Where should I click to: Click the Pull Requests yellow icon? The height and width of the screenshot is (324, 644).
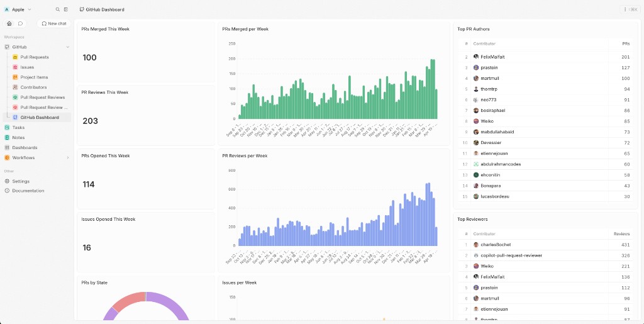[x=15, y=57]
